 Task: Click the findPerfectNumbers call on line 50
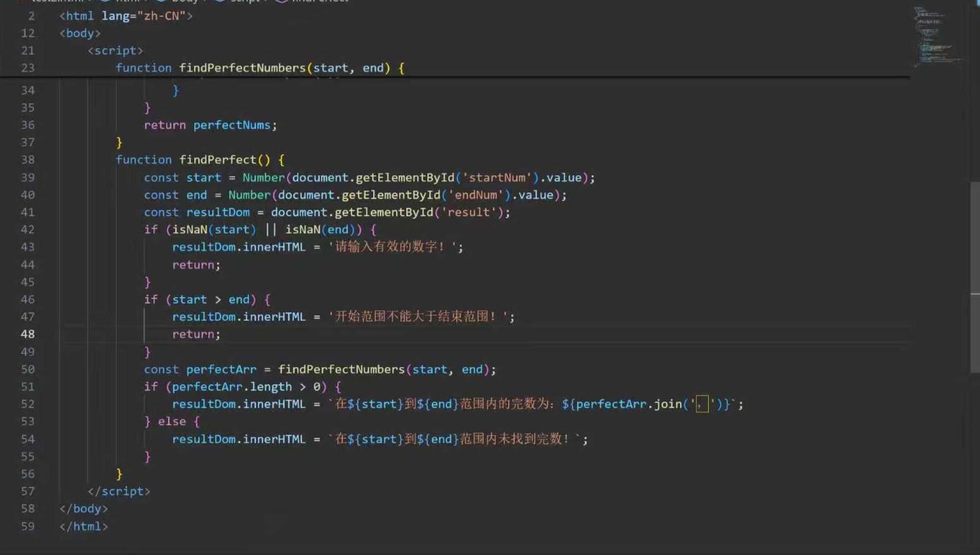[x=341, y=370]
